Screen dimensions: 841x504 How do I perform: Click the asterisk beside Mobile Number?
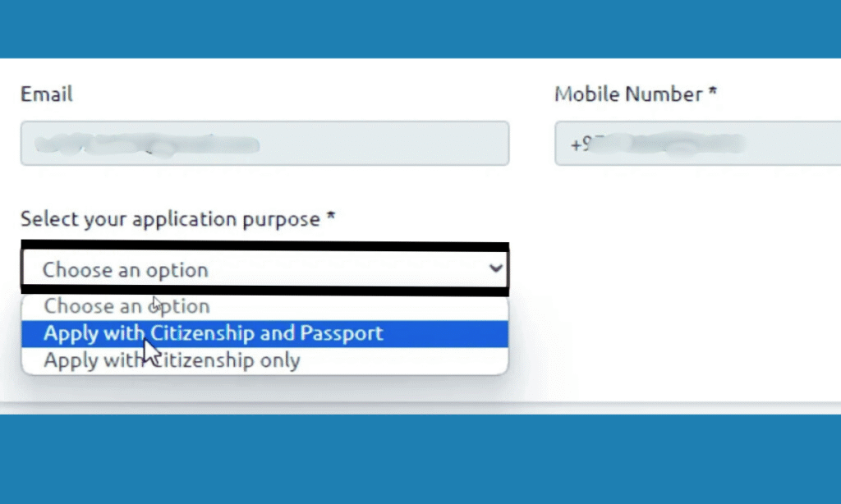(714, 92)
